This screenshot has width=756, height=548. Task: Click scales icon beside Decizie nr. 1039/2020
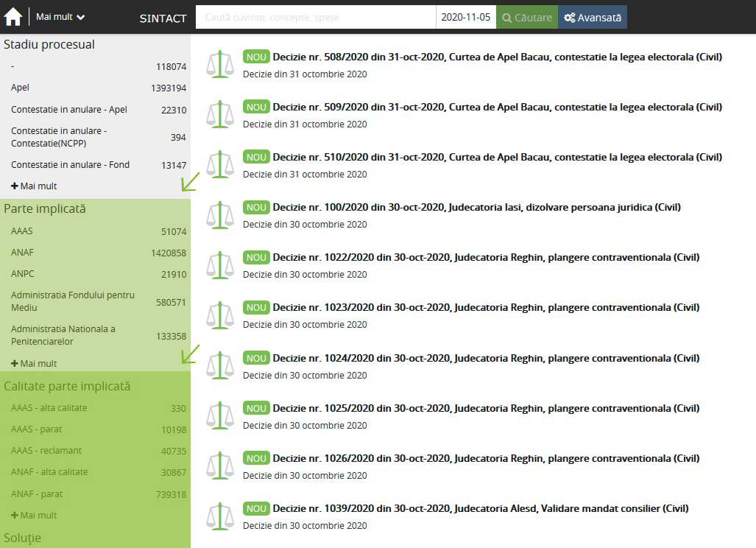point(219,516)
